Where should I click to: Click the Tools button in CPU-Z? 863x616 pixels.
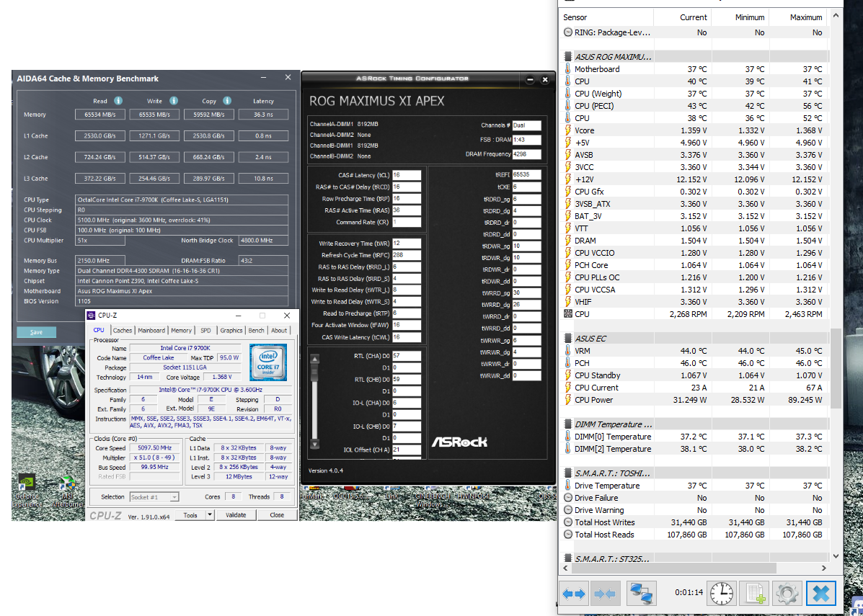[190, 515]
